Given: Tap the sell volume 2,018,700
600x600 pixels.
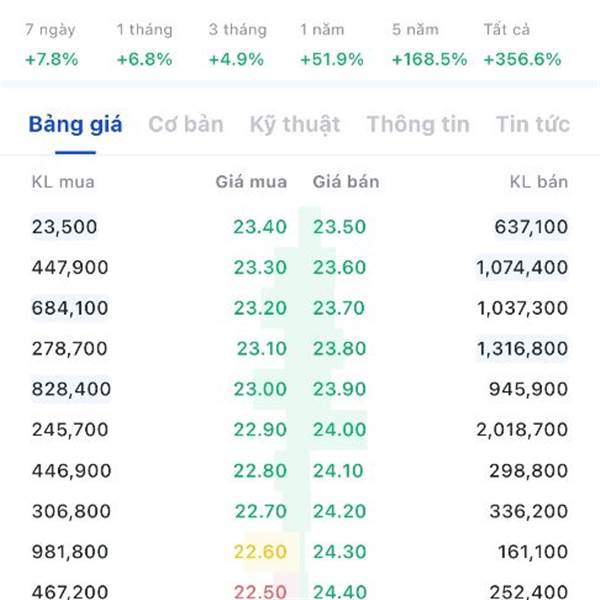Looking at the screenshot, I should tap(522, 429).
